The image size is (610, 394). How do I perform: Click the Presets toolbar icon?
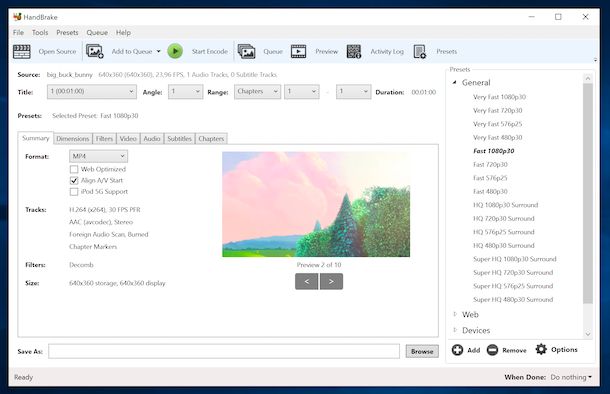pyautogui.click(x=420, y=51)
